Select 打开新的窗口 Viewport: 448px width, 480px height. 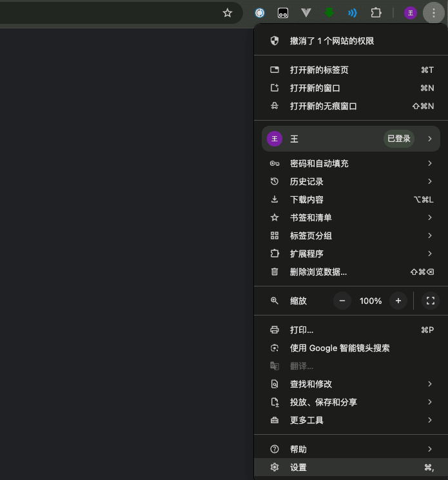(351, 88)
